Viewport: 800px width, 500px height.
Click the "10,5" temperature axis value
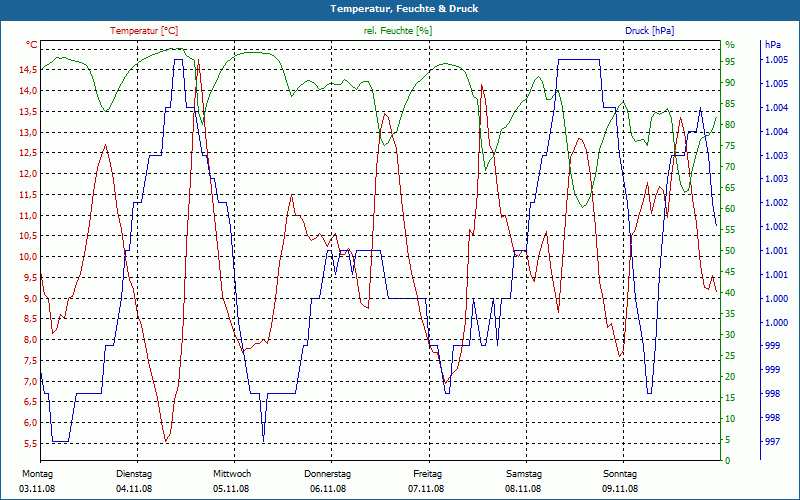pos(28,236)
